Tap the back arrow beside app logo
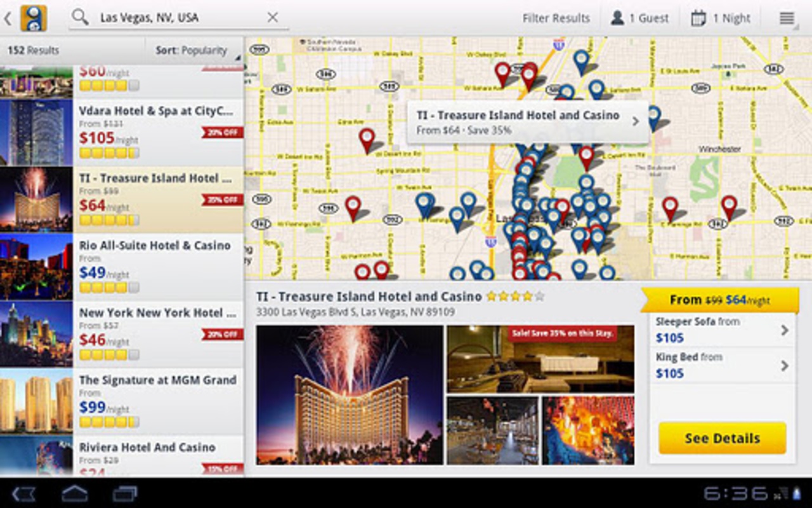Screen dimensions: 812x508 pyautogui.click(x=8, y=18)
